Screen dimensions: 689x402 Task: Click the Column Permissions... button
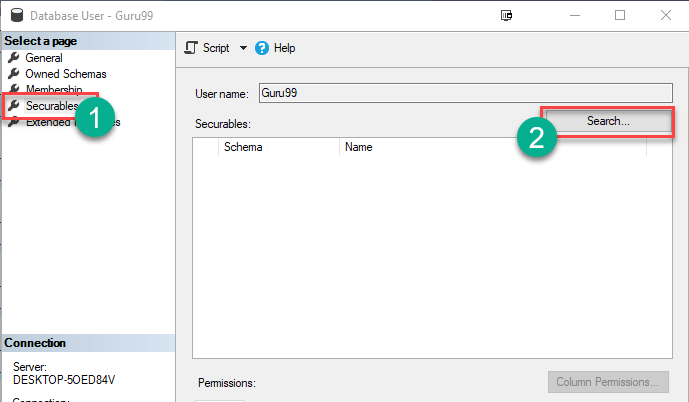[607, 382]
